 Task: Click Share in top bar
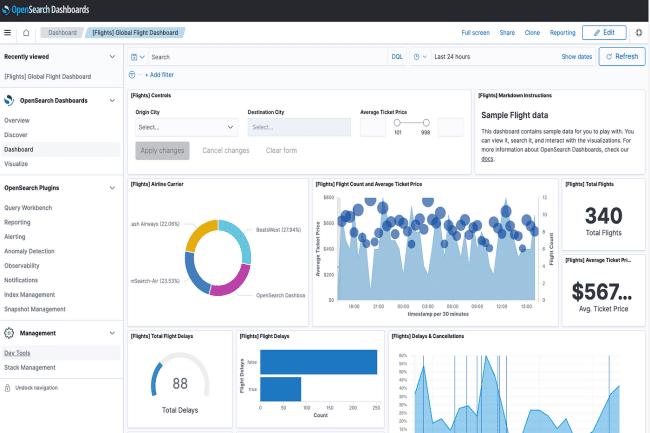click(507, 32)
